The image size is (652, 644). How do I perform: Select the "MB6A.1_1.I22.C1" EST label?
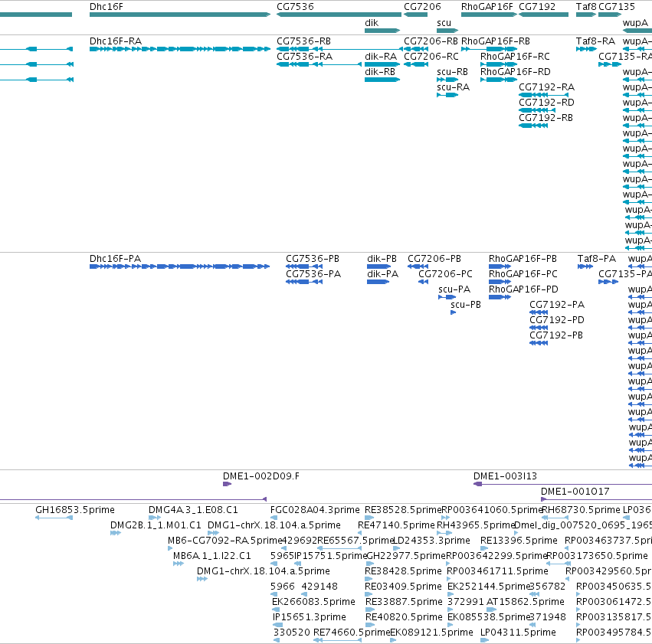(212, 556)
